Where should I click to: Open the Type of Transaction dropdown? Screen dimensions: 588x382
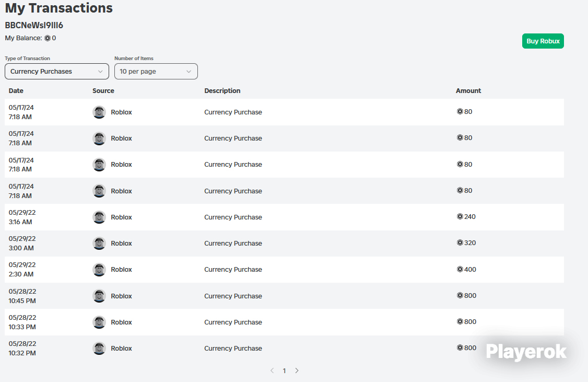56,71
